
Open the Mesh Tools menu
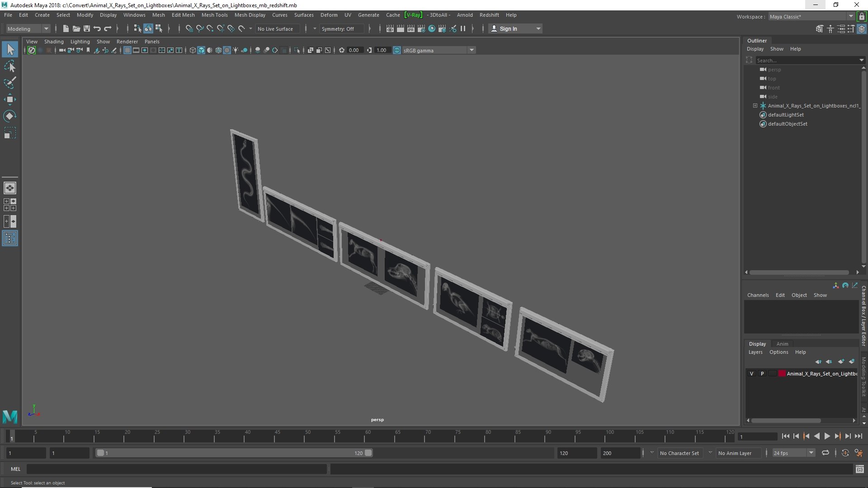click(x=214, y=15)
